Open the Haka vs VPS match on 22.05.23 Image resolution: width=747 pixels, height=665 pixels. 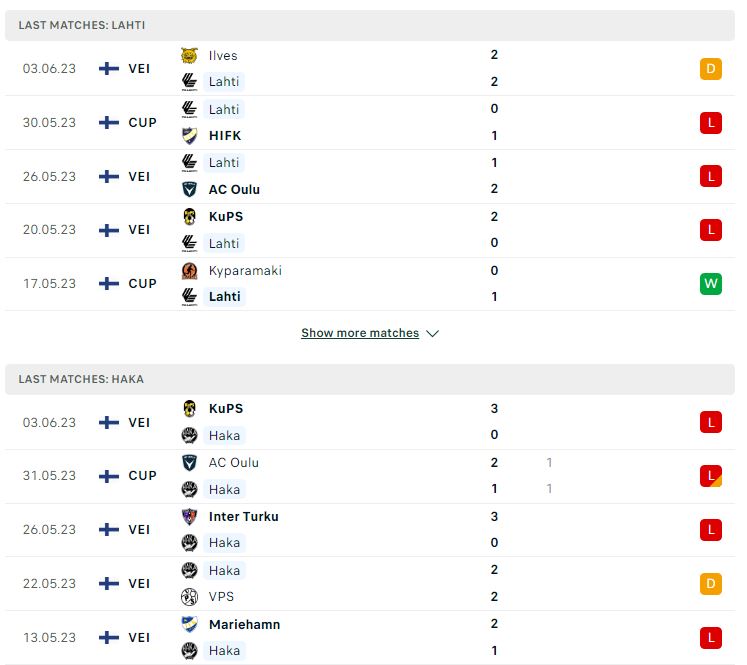coord(370,584)
